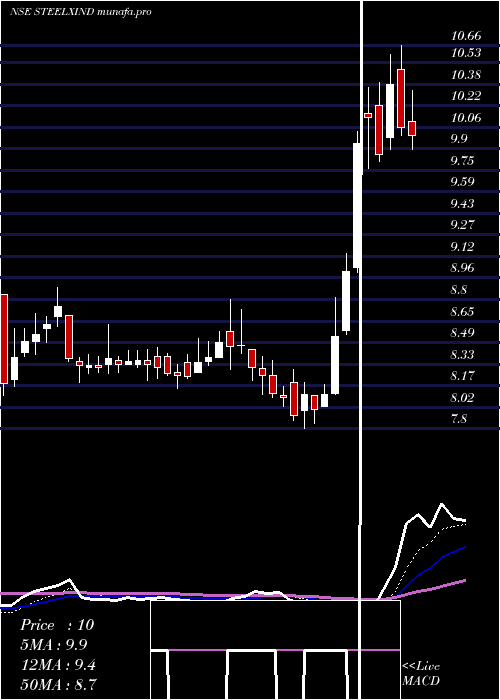Click the 8.33 price level label
Screen dimensions: 500x700
462,354
